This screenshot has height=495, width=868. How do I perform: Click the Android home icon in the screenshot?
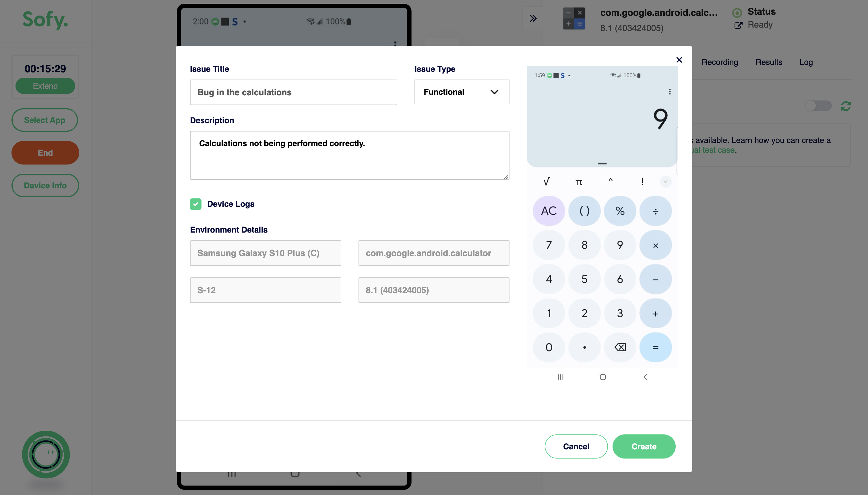pos(602,377)
